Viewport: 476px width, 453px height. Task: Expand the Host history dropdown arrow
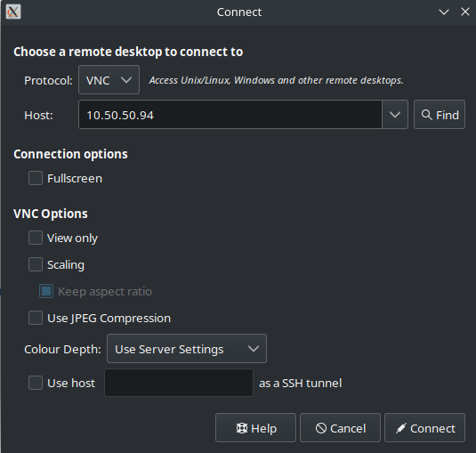395,115
